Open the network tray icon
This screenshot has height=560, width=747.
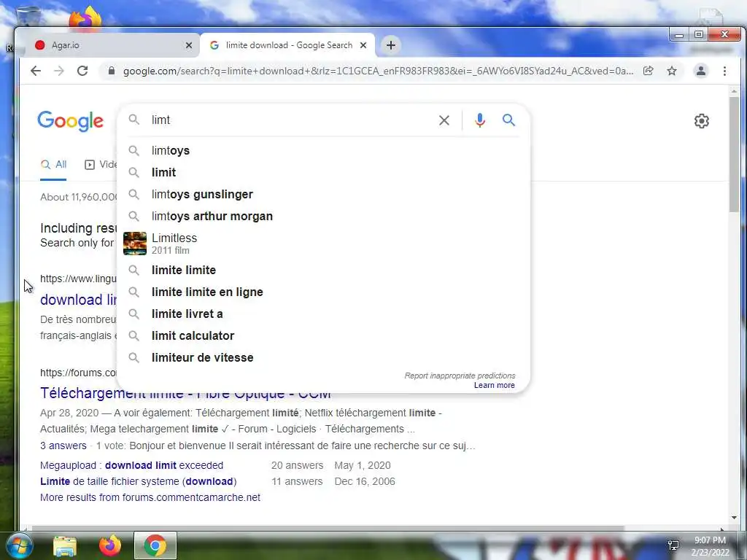(673, 545)
